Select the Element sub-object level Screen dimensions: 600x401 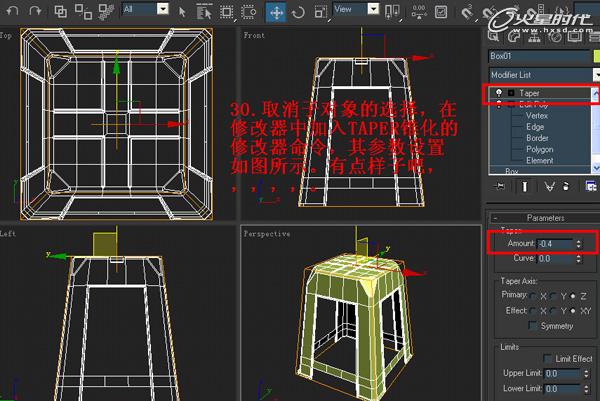(x=540, y=160)
